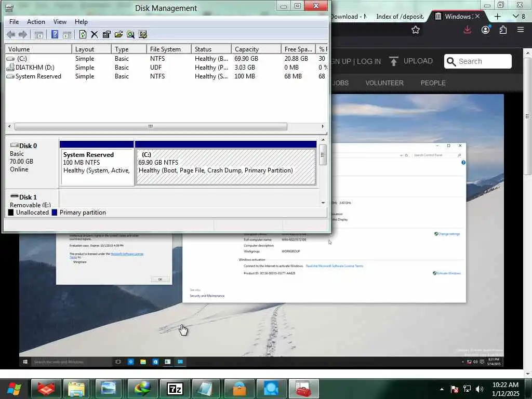Switch to the 'Index of /deposit' browser tab

point(400,16)
